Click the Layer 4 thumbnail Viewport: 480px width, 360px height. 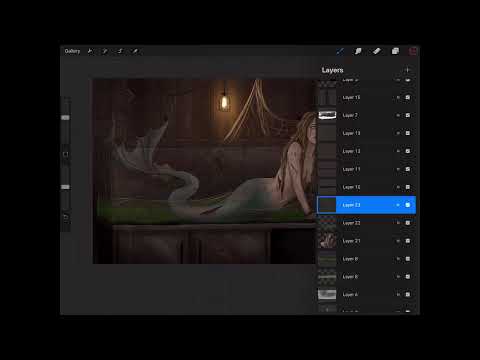(327, 294)
